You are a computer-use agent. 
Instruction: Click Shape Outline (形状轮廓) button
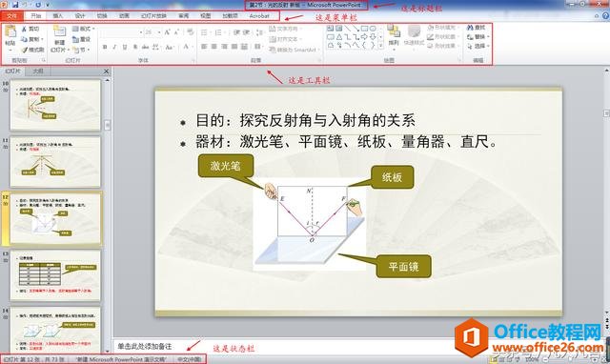click(x=443, y=36)
